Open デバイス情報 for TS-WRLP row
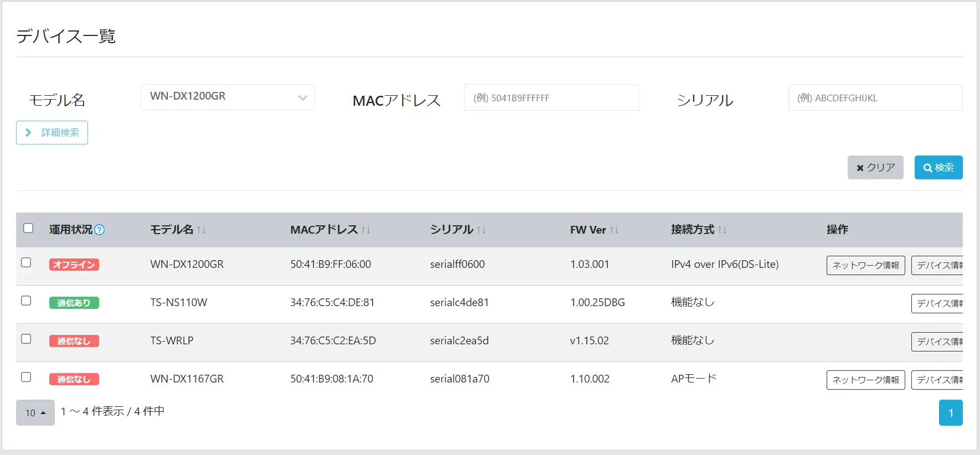The height and width of the screenshot is (455, 980). pos(937,342)
